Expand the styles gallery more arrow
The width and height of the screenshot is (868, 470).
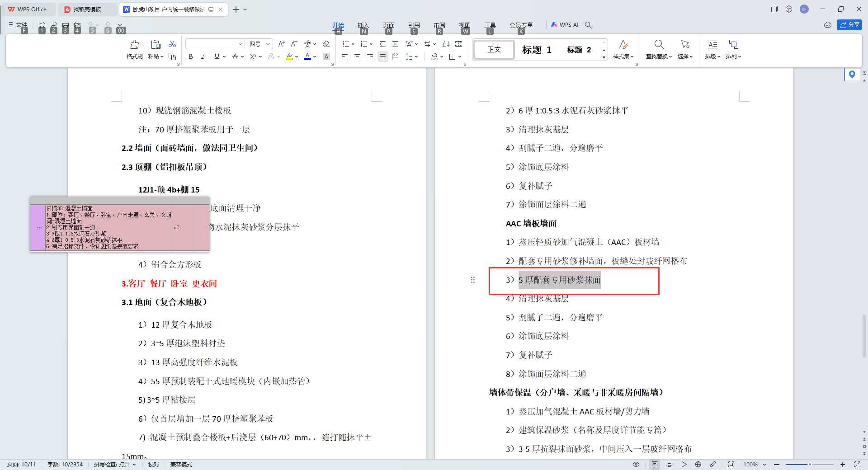click(x=604, y=57)
